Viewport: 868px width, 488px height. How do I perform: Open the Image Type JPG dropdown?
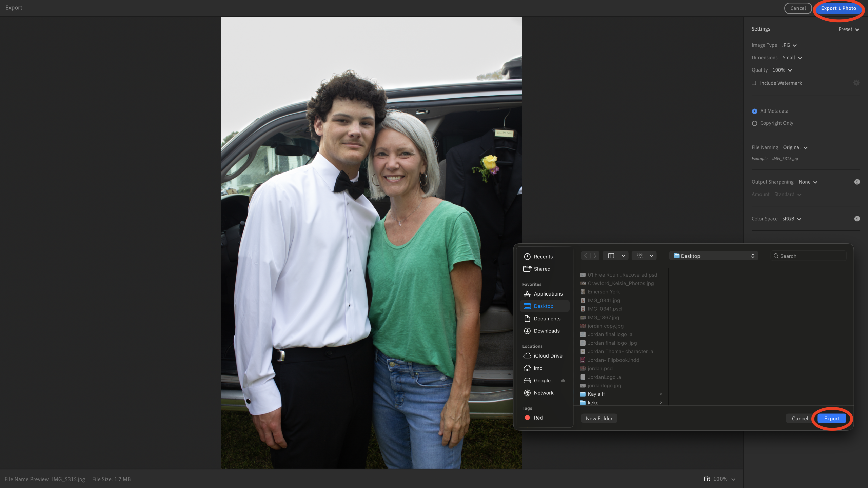789,45
